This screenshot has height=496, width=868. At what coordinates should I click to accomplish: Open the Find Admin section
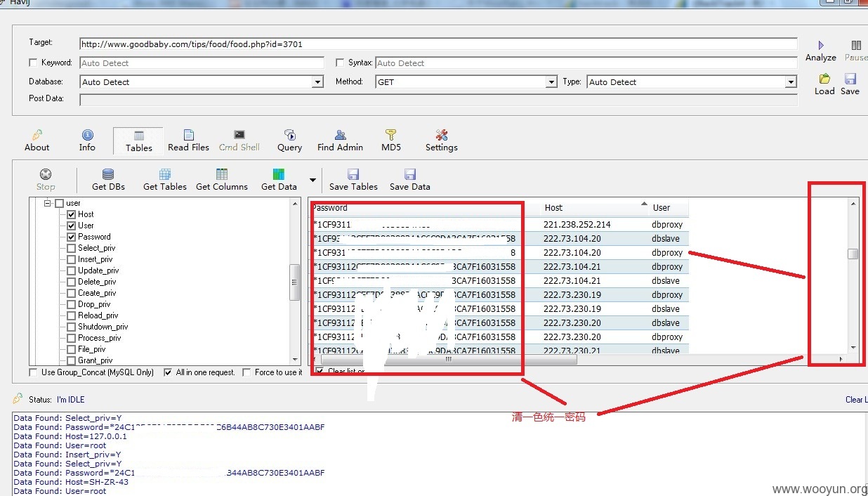[x=340, y=141]
